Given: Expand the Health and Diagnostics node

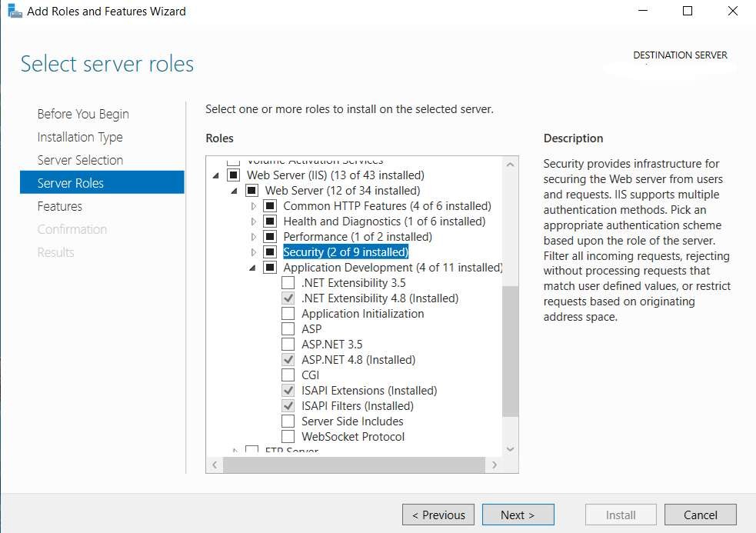Looking at the screenshot, I should coord(253,222).
